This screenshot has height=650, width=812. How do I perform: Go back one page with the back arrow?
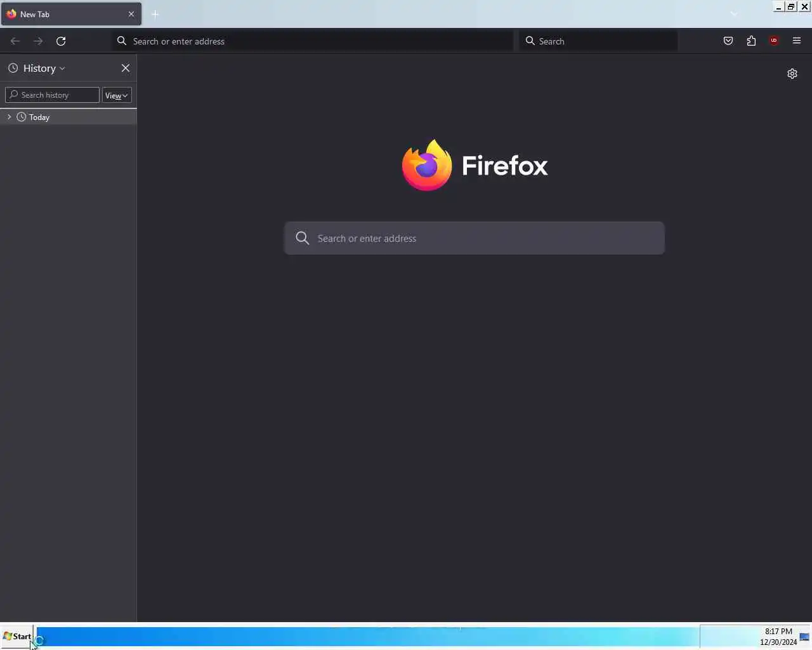coord(15,41)
